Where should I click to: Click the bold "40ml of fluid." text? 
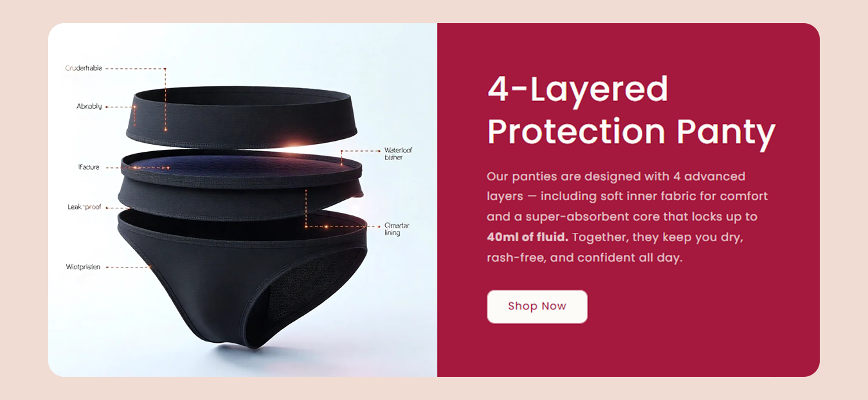pos(528,237)
